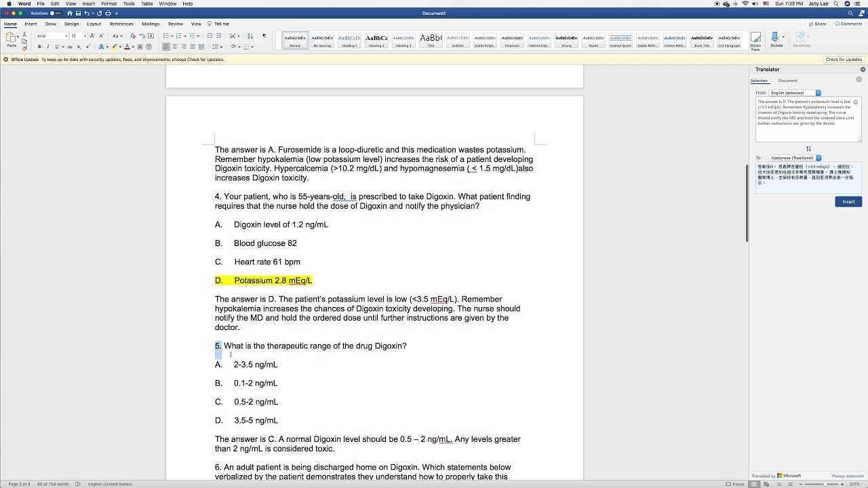The width and height of the screenshot is (868, 488).
Task: Open To language Cantonese (Traditional) dropdown
Action: pyautogui.click(x=795, y=158)
